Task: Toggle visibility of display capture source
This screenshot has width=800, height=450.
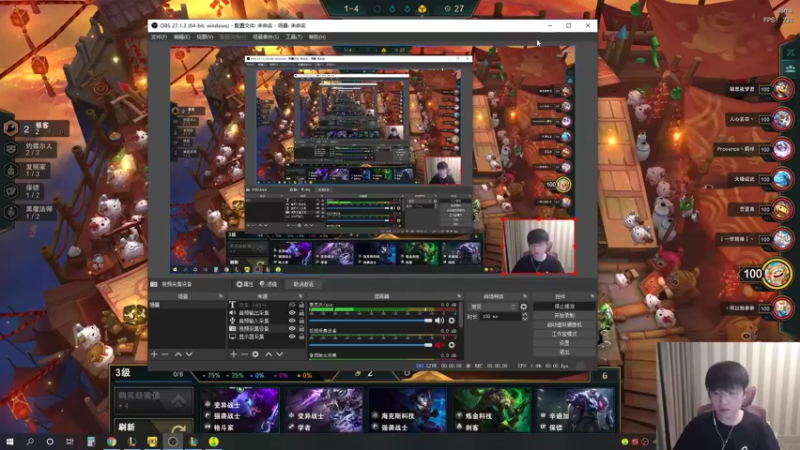Action: point(292,337)
